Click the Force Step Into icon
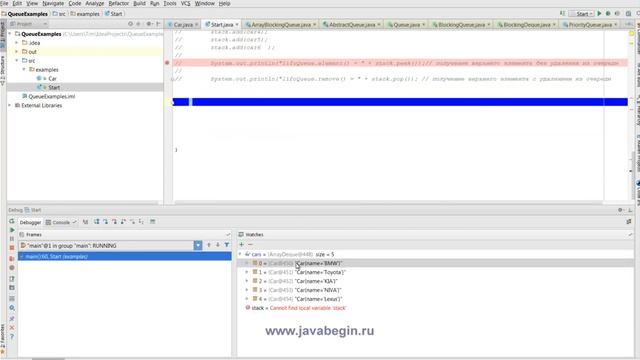The image size is (640, 360). coord(115,222)
